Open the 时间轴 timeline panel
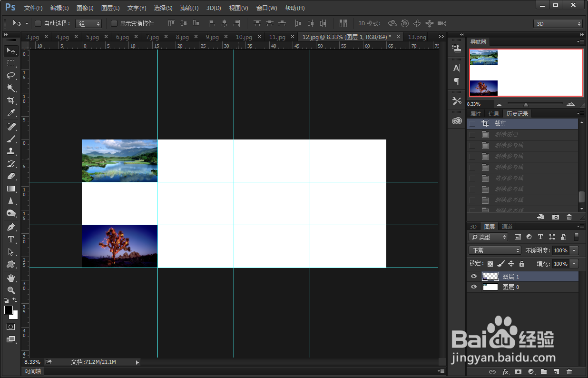588x378 pixels. pos(33,371)
